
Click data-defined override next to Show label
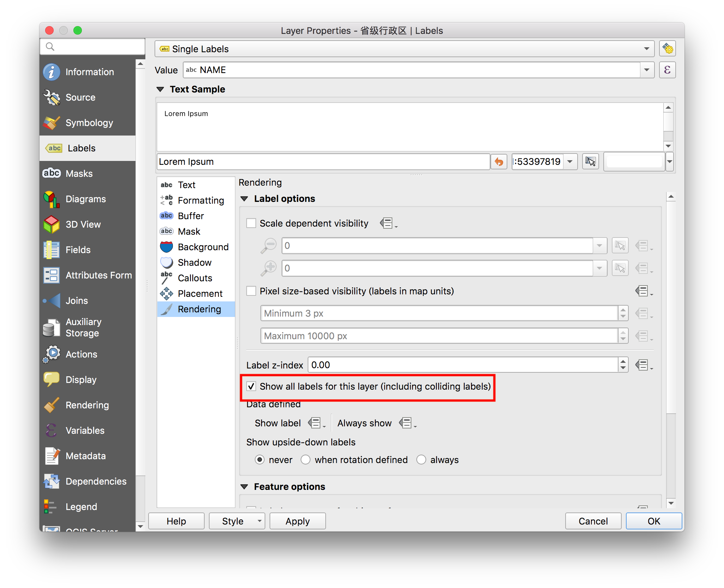pos(315,423)
